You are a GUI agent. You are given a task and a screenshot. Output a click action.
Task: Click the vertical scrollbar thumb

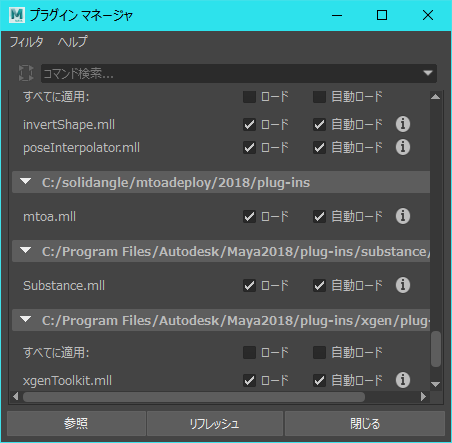(436, 349)
